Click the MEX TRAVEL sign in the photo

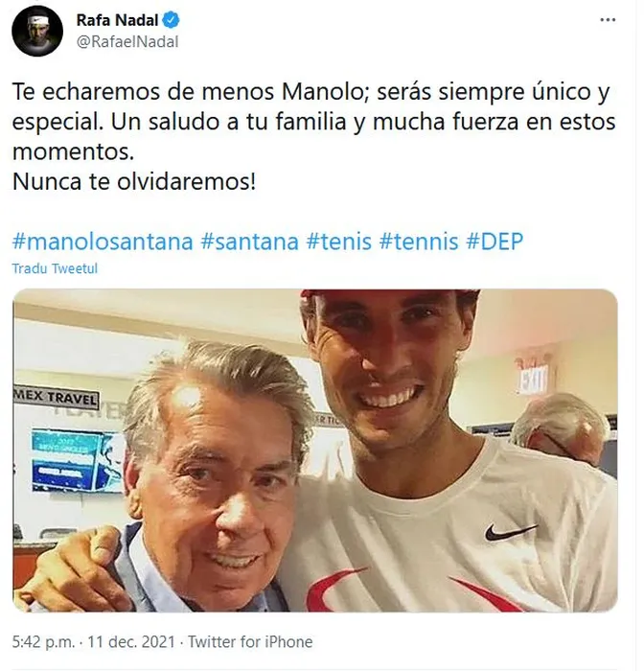(56, 398)
